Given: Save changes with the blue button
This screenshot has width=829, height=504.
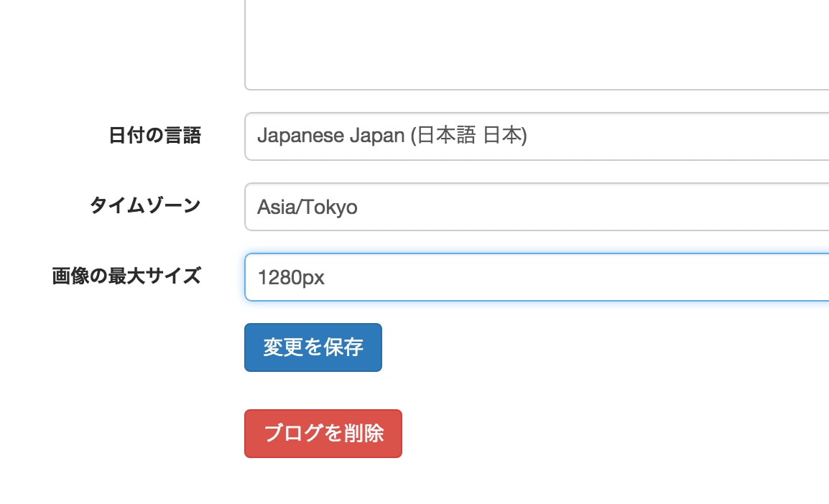Looking at the screenshot, I should point(313,347).
